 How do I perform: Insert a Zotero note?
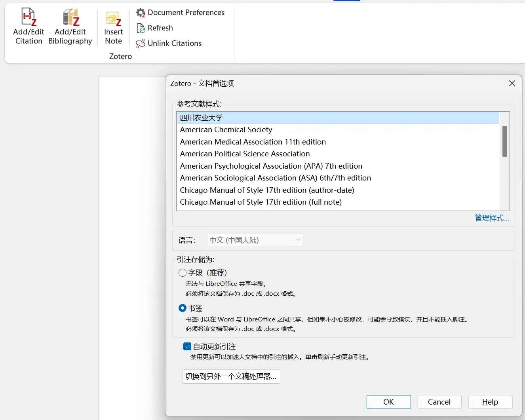(113, 27)
